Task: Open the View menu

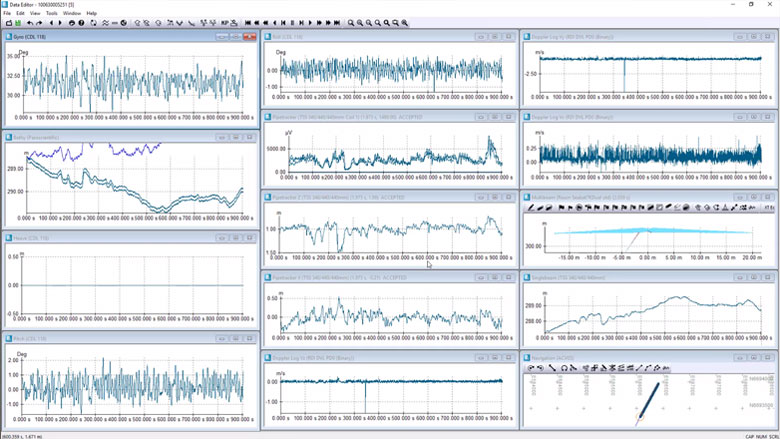Action: point(35,13)
